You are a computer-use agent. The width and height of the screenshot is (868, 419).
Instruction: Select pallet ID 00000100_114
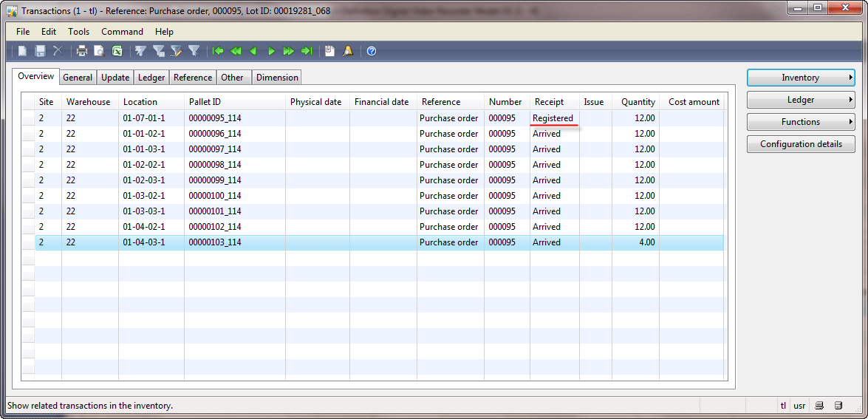pos(235,195)
